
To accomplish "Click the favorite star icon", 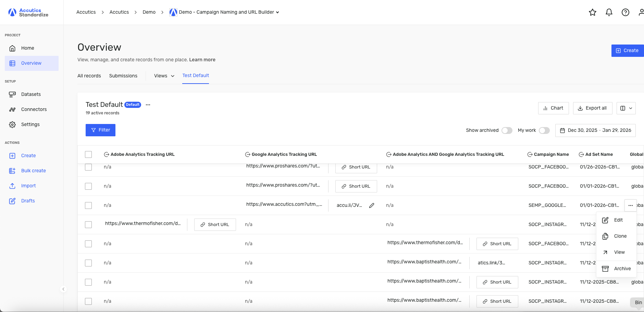I will pos(593,12).
